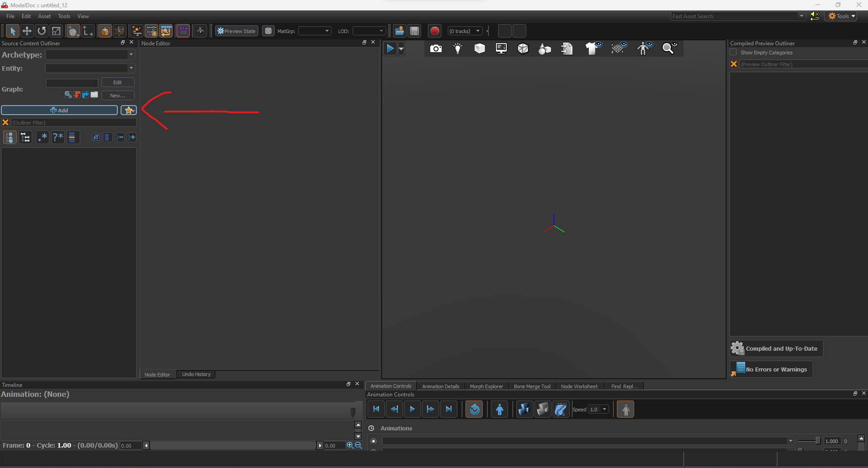Click the Fast Asset Search field
This screenshot has width=868, height=468.
738,16
